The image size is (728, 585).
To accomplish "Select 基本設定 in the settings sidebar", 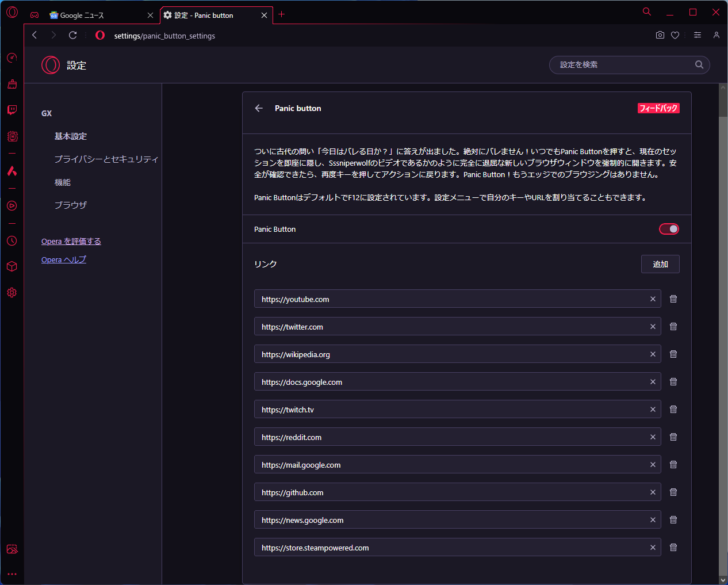I will pyautogui.click(x=71, y=136).
